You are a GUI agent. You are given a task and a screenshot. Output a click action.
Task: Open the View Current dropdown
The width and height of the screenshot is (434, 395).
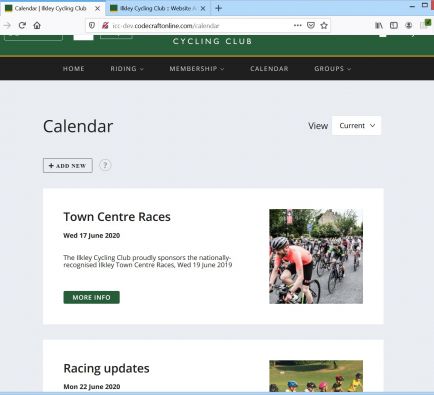tap(356, 126)
